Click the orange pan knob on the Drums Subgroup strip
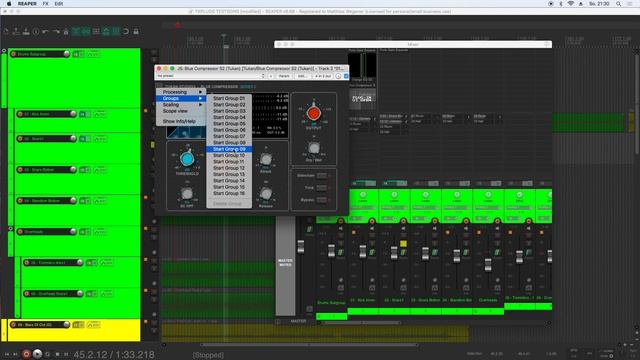640x360 pixels. coord(340,221)
